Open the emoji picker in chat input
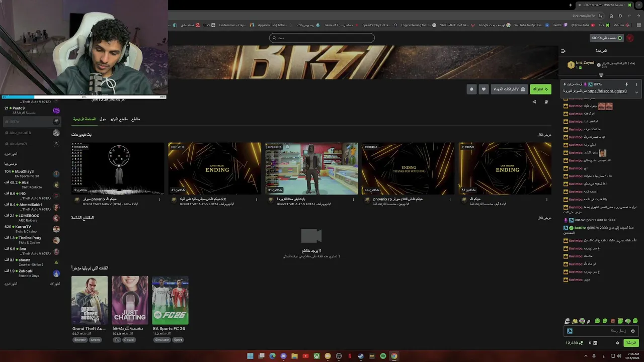The width and height of the screenshot is (644, 362). [x=633, y=331]
